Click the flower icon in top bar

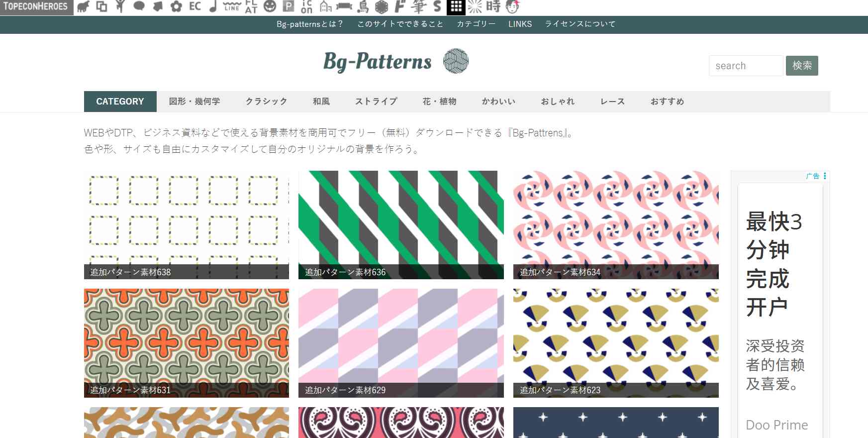tap(176, 7)
